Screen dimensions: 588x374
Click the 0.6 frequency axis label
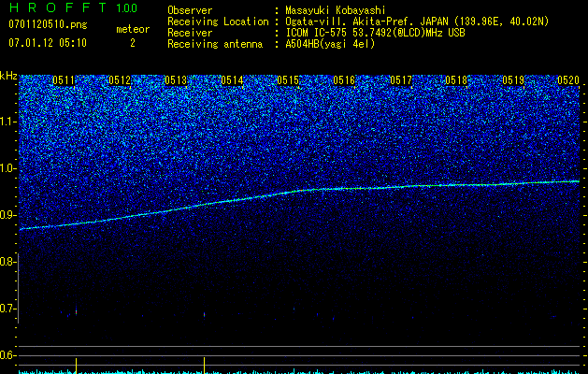(x=7, y=355)
